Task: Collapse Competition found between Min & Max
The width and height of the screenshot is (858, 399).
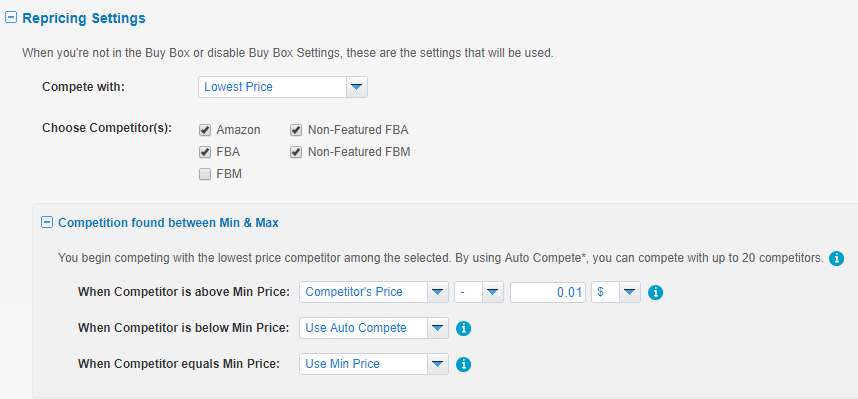Action: click(48, 223)
